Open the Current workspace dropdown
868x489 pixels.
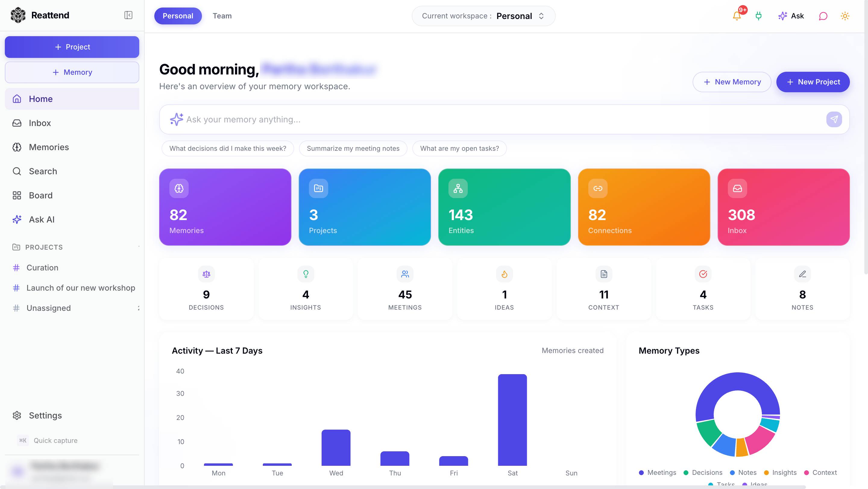483,16
